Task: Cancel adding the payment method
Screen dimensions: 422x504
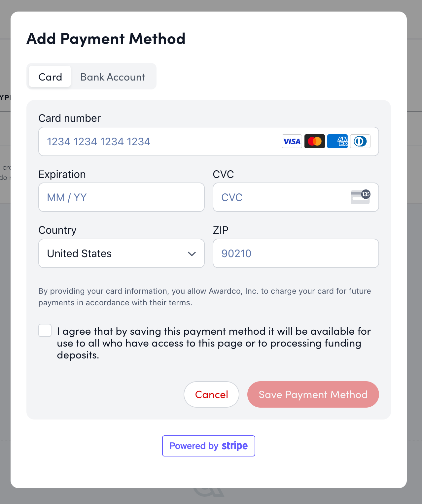Action: coord(211,394)
